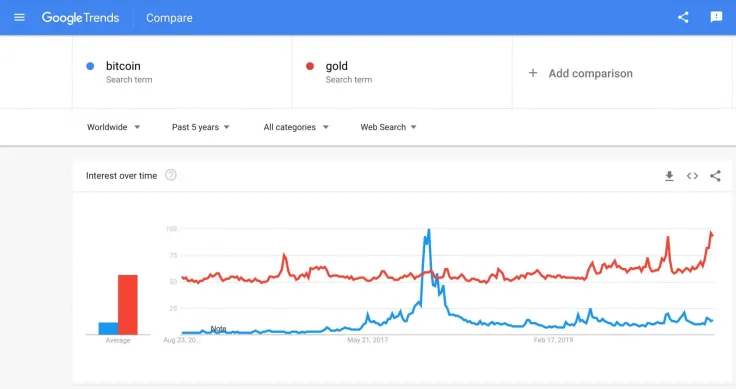Click the red gold color dot

tap(310, 66)
